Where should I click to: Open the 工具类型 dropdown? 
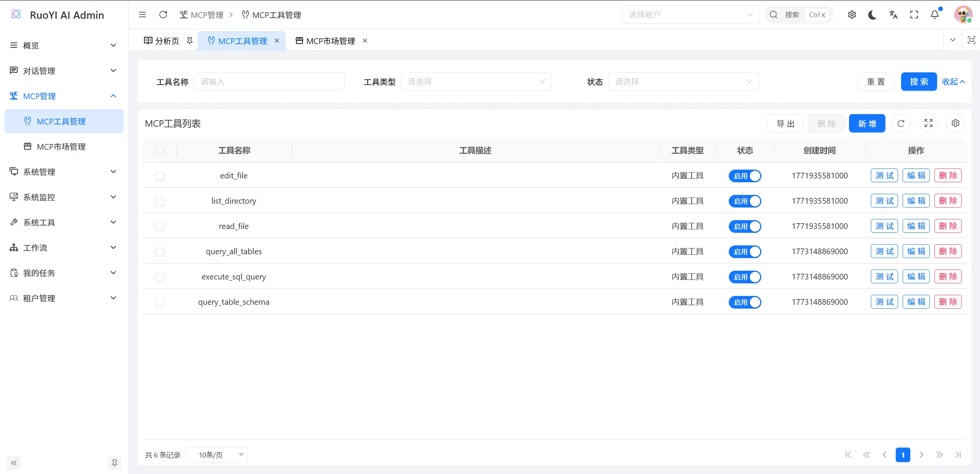coord(476,82)
